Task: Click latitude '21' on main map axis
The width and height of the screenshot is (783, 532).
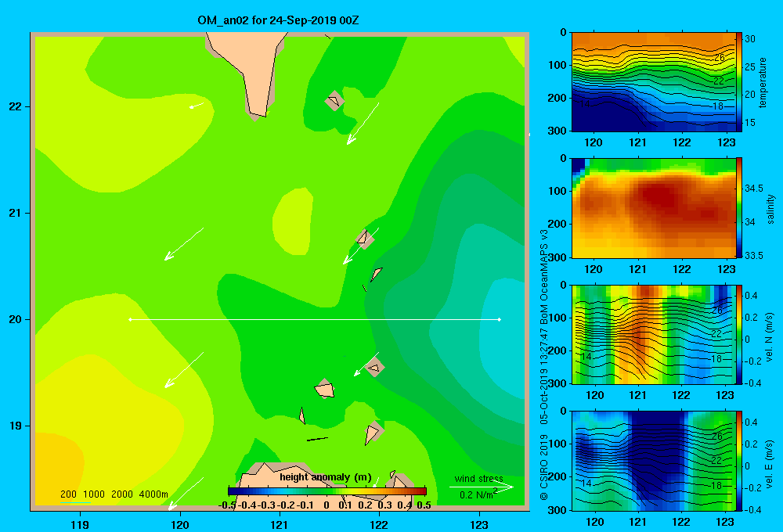Action: pyautogui.click(x=16, y=213)
